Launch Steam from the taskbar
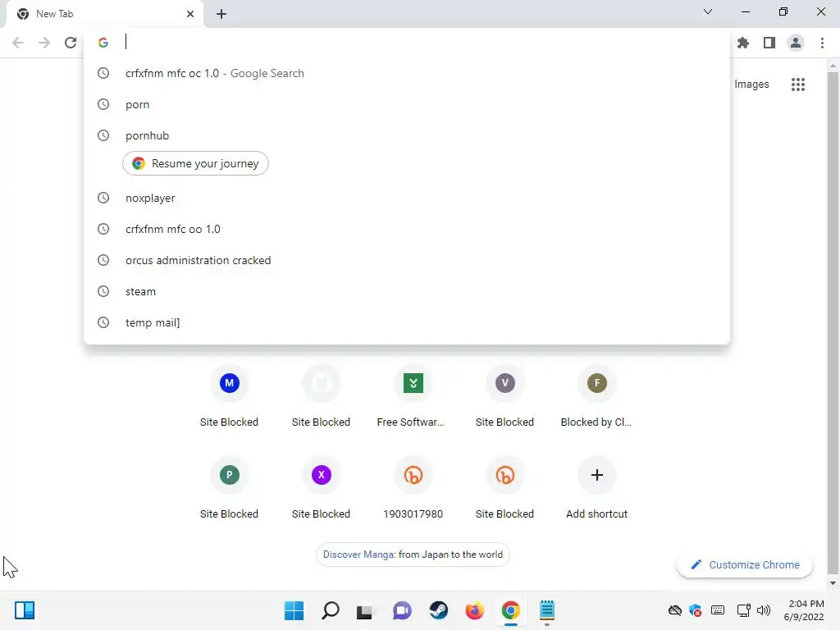The width and height of the screenshot is (840, 630). coord(439,610)
